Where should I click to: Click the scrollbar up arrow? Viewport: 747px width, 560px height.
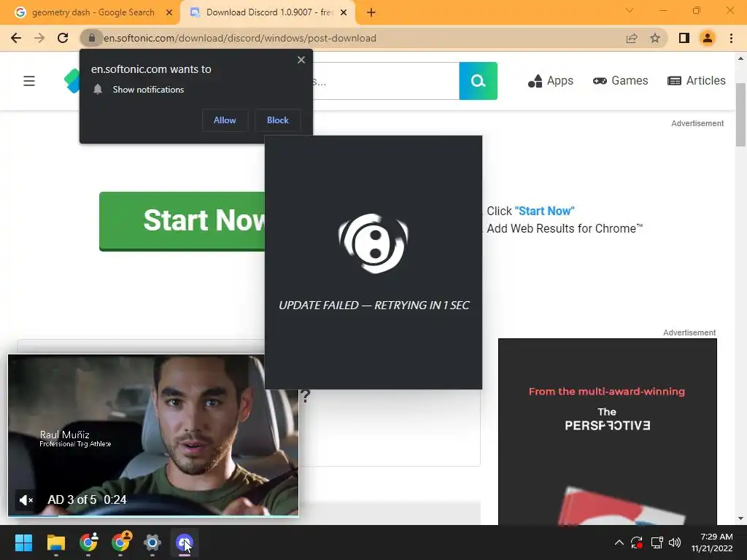(740, 58)
